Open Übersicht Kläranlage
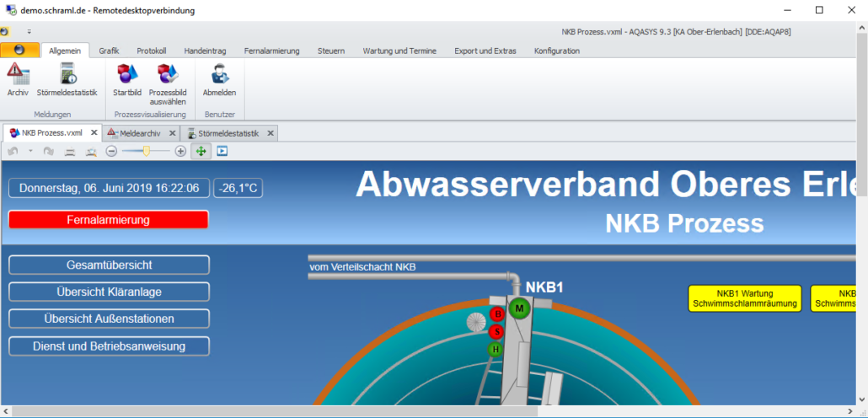The width and height of the screenshot is (868, 418). point(109,292)
